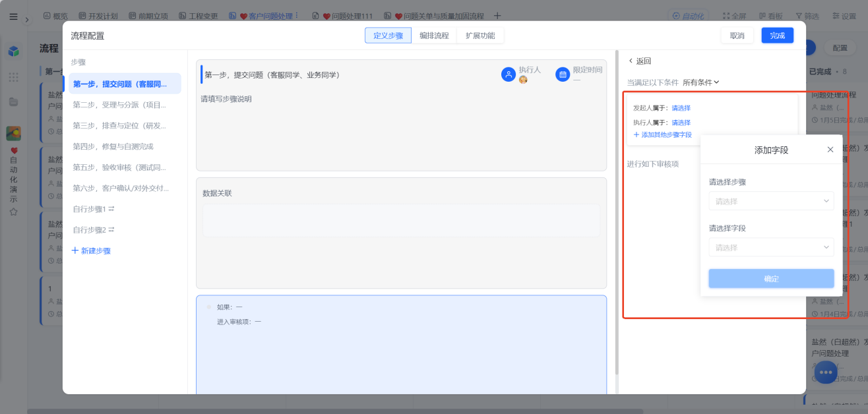Select step 第三步，排查与定位
868x414 pixels.
click(x=125, y=125)
